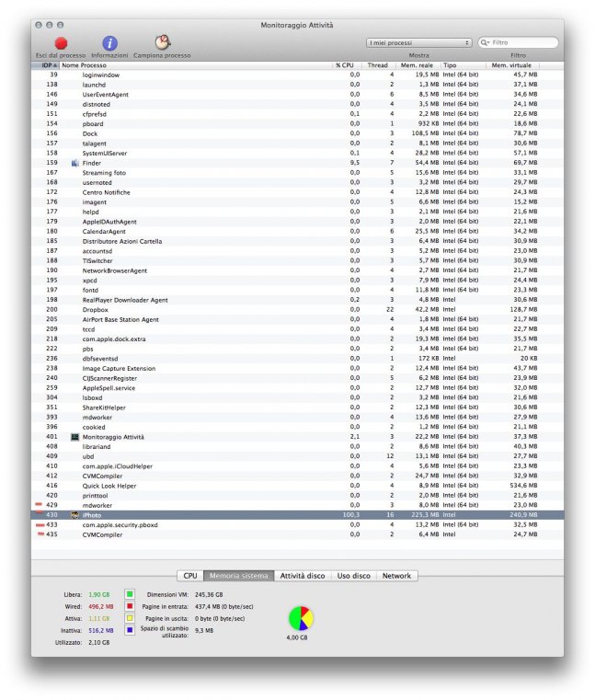Select RealPlayer Downloader Agent row
The width and height of the screenshot is (595, 700).
(297, 300)
